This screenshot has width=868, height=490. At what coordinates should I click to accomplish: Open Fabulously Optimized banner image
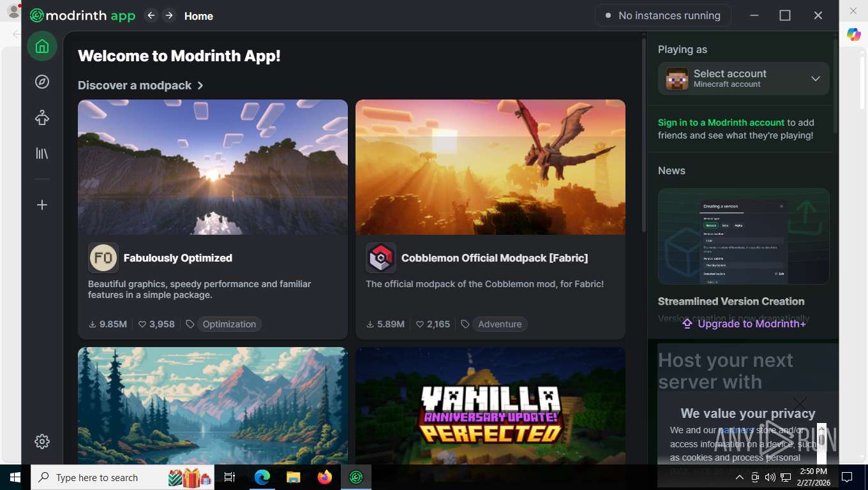(x=213, y=167)
